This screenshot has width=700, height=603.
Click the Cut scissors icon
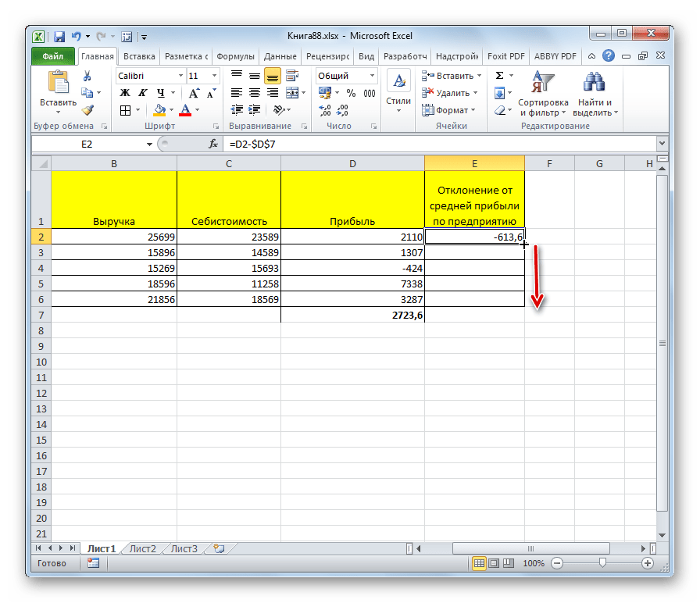coord(87,76)
